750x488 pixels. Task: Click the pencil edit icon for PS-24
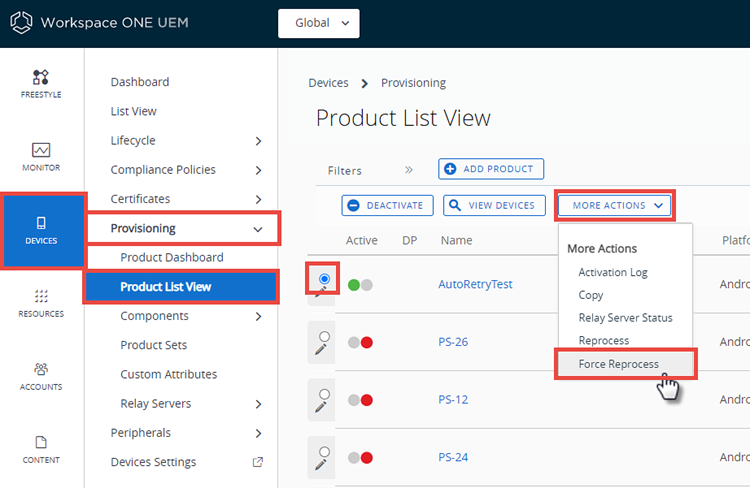tap(320, 465)
